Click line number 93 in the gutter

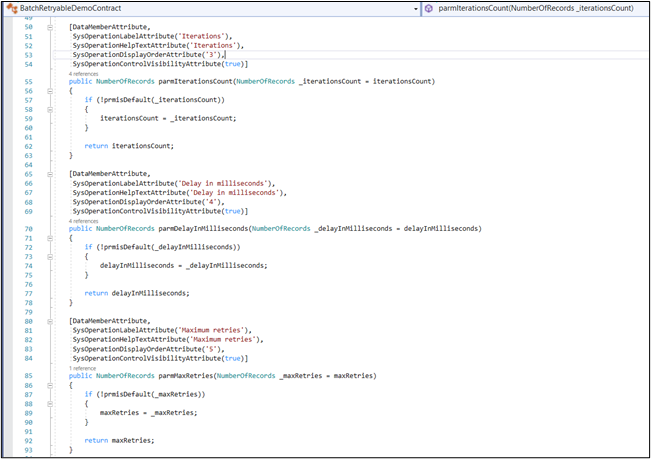[x=28, y=450]
